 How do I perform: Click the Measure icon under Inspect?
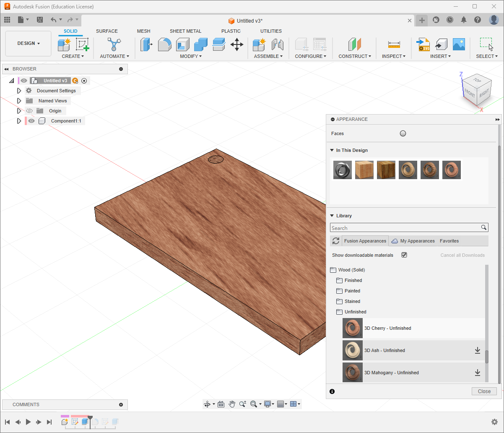click(x=394, y=44)
